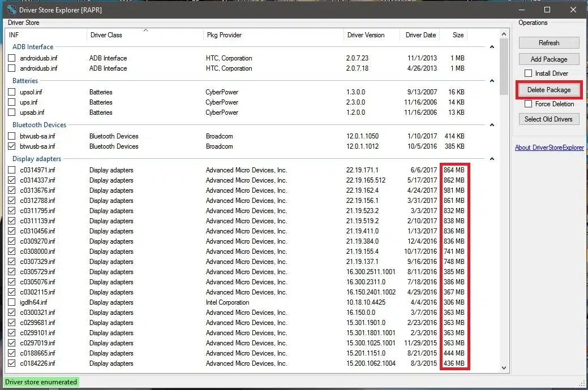The height and width of the screenshot is (390, 588).
Task: Uncheck the c0300321.inf driver
Action: (12, 312)
